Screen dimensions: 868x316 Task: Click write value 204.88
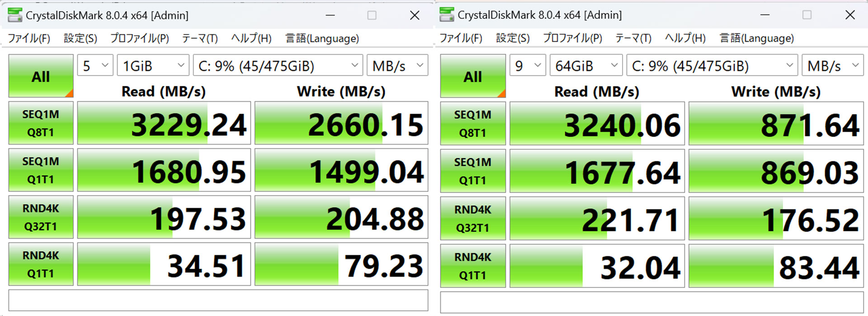tap(341, 217)
